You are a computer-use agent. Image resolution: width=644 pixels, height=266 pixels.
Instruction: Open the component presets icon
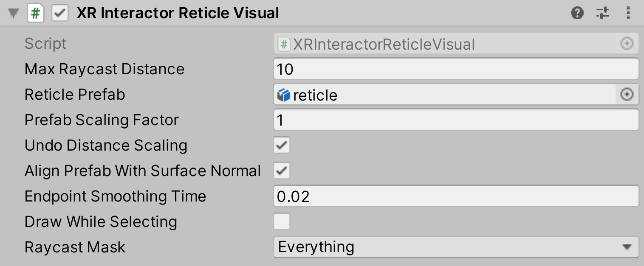point(602,13)
